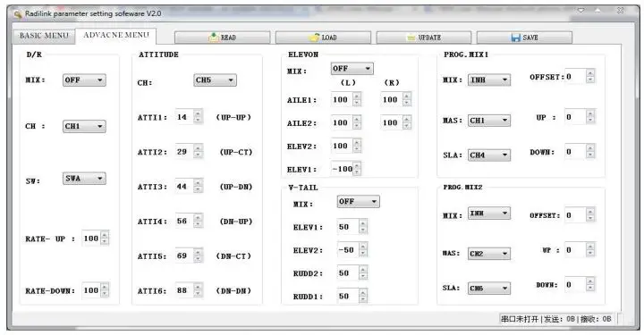Adjust the AILE1 right spinner arrows
This screenshot has width=644, height=335.
click(407, 100)
